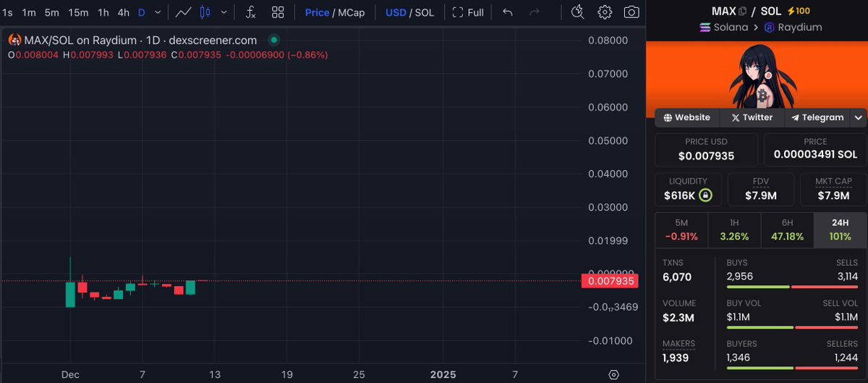Expand the timeframe dropdown arrow

(x=158, y=12)
